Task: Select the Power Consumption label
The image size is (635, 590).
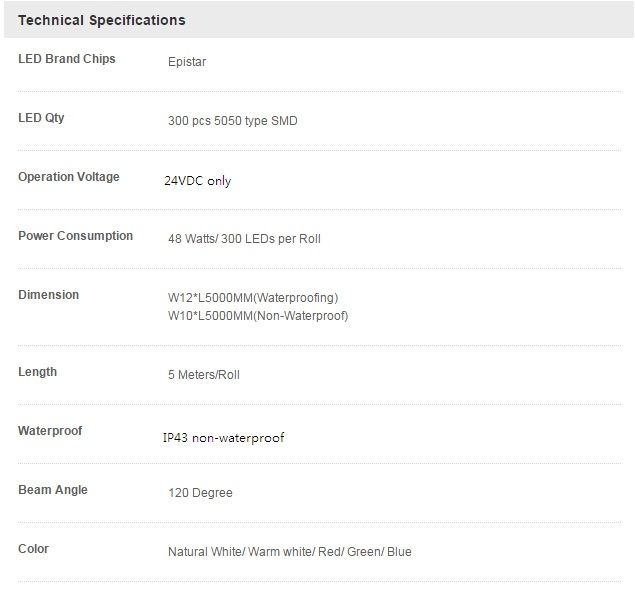Action: point(76,236)
